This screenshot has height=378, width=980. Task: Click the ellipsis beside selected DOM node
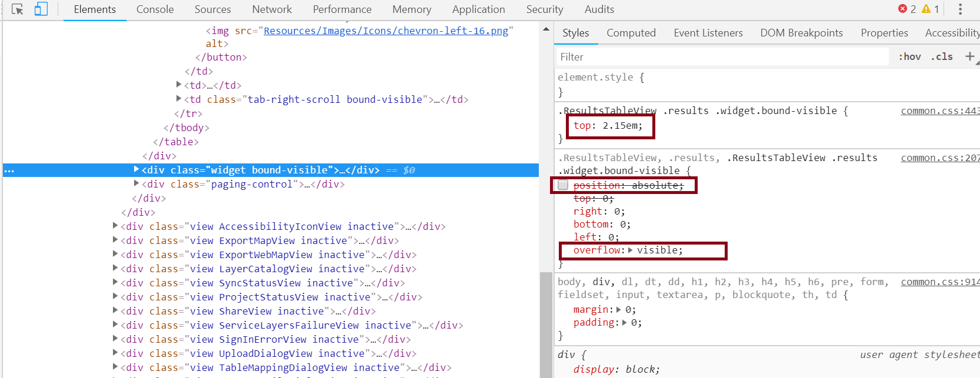pyautogui.click(x=9, y=170)
